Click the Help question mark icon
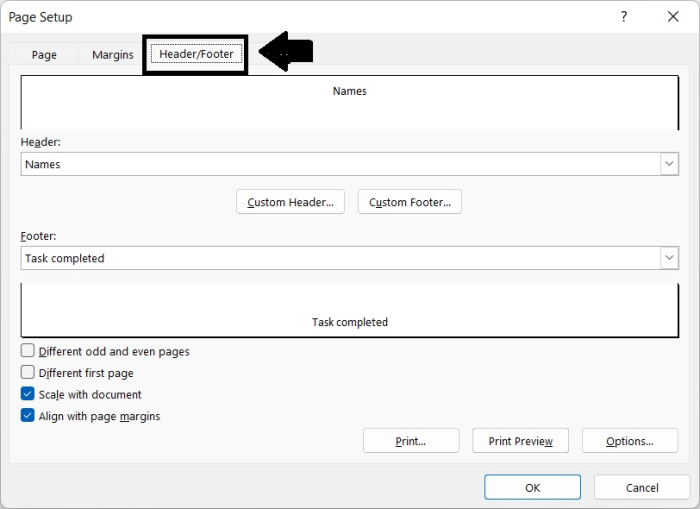700x509 pixels. tap(624, 17)
